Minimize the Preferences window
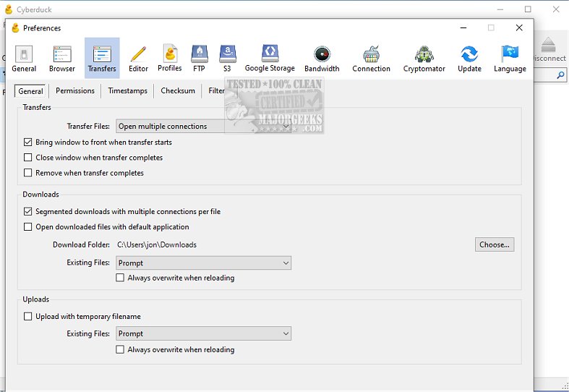Viewport: 569px width, 392px height. (x=463, y=27)
